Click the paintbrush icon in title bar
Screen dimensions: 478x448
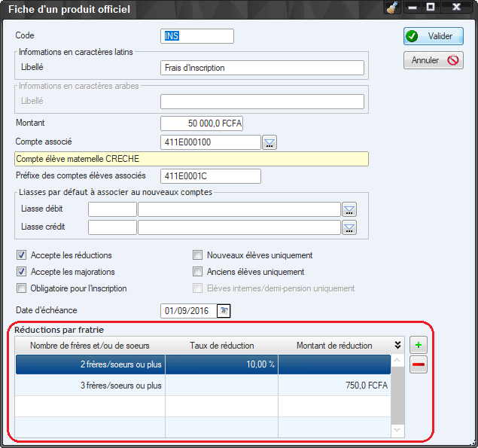pos(391,8)
